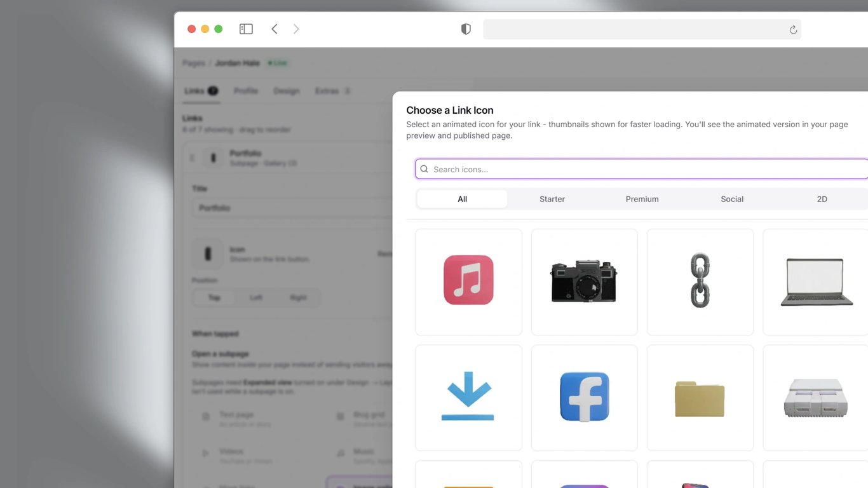Click the Portfolio link row header

point(289,158)
